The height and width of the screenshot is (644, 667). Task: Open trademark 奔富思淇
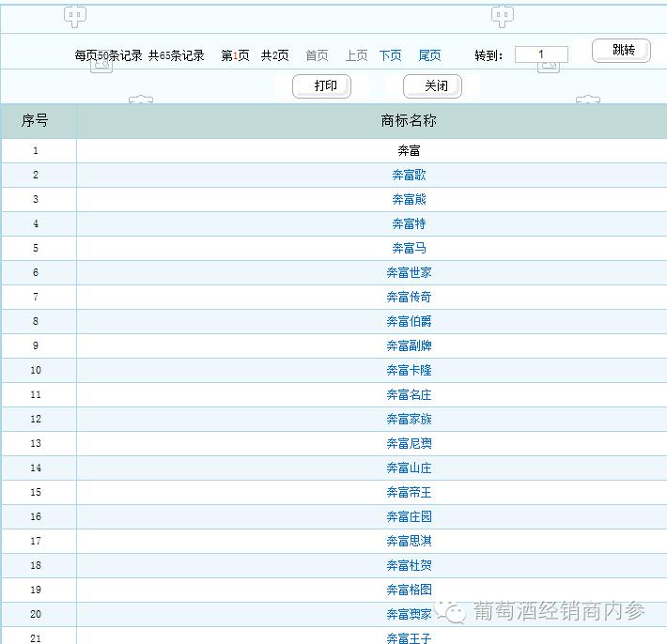coord(409,541)
